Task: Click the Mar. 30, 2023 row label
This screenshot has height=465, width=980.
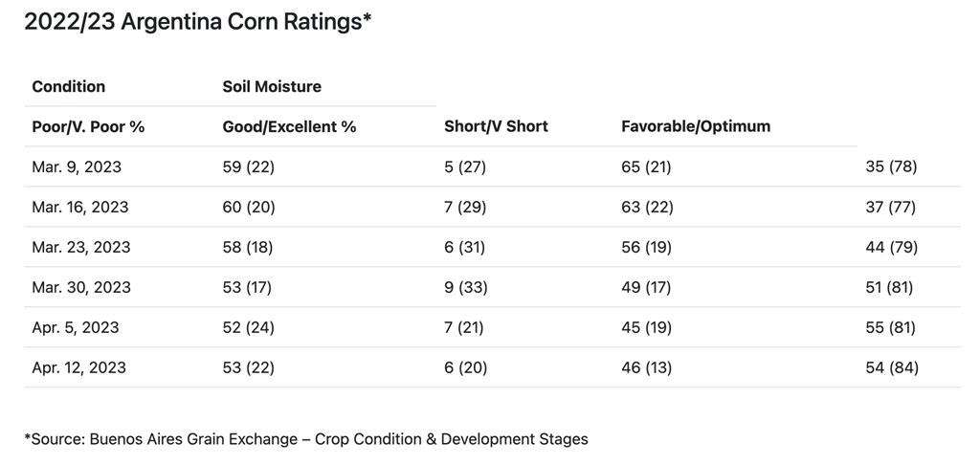Action: coord(80,287)
